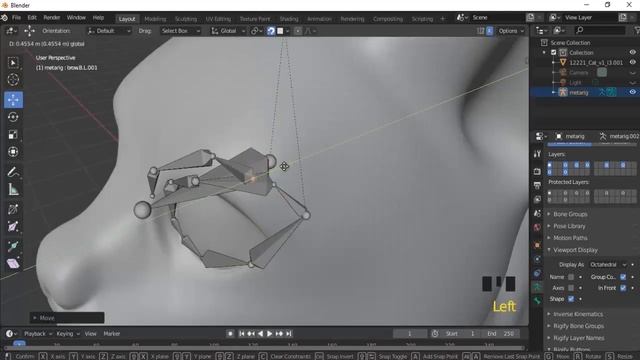
Task: Activate the Move tool
Action: tap(13, 100)
